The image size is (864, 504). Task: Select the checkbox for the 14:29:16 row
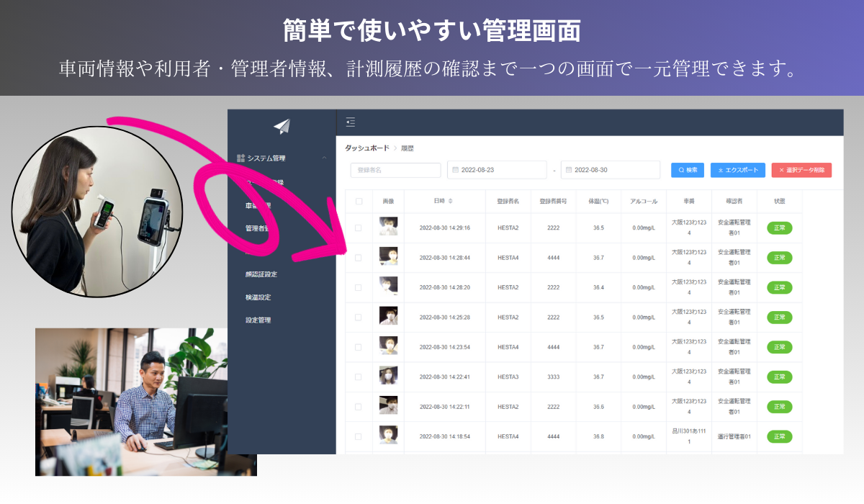[x=359, y=228]
